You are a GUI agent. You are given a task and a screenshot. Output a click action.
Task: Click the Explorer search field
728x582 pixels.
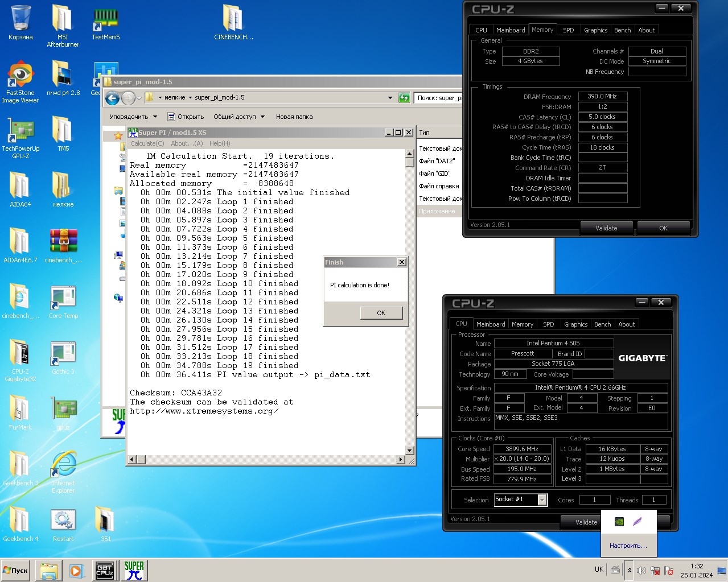438,98
